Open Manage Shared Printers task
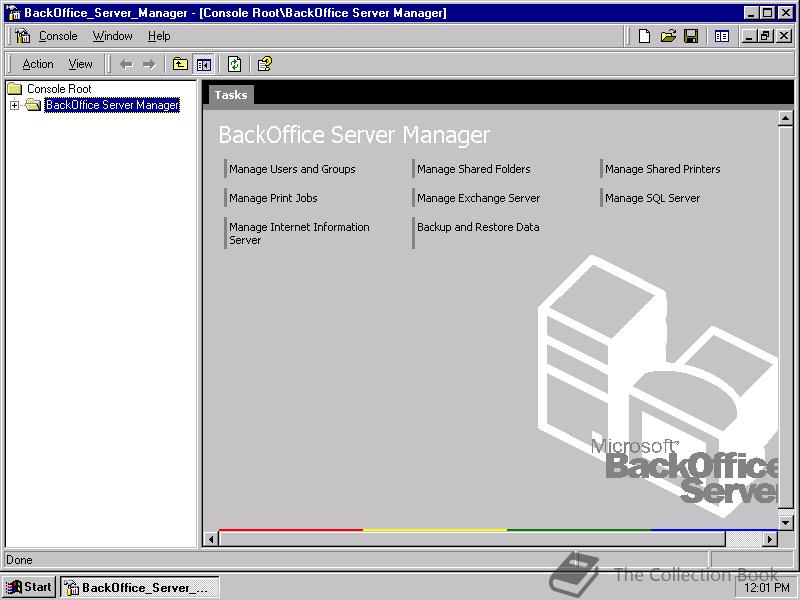 point(662,169)
